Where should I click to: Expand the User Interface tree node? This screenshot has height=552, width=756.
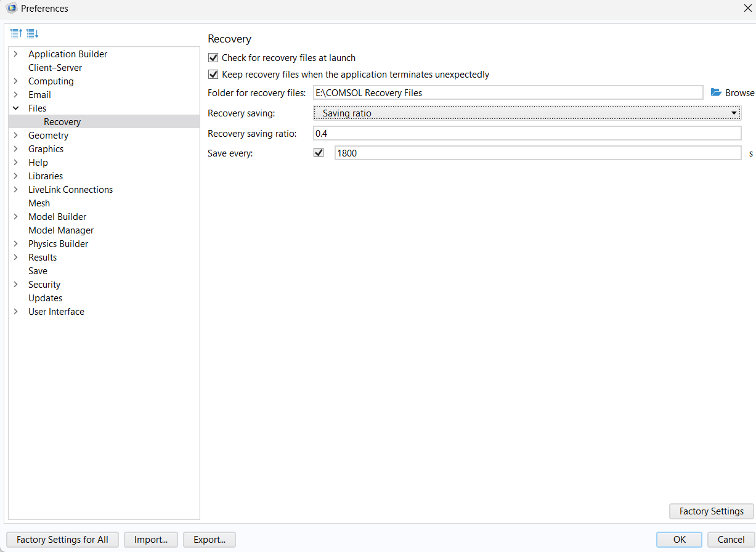[x=15, y=312]
